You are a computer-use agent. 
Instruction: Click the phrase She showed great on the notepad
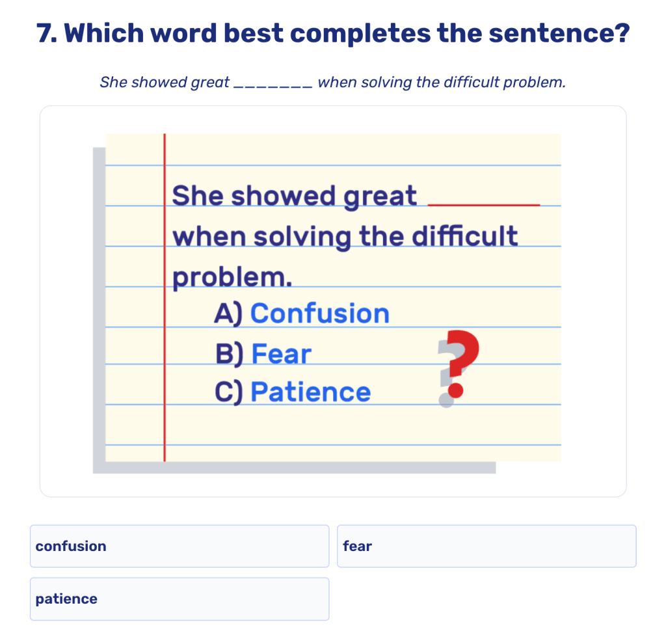click(x=293, y=195)
